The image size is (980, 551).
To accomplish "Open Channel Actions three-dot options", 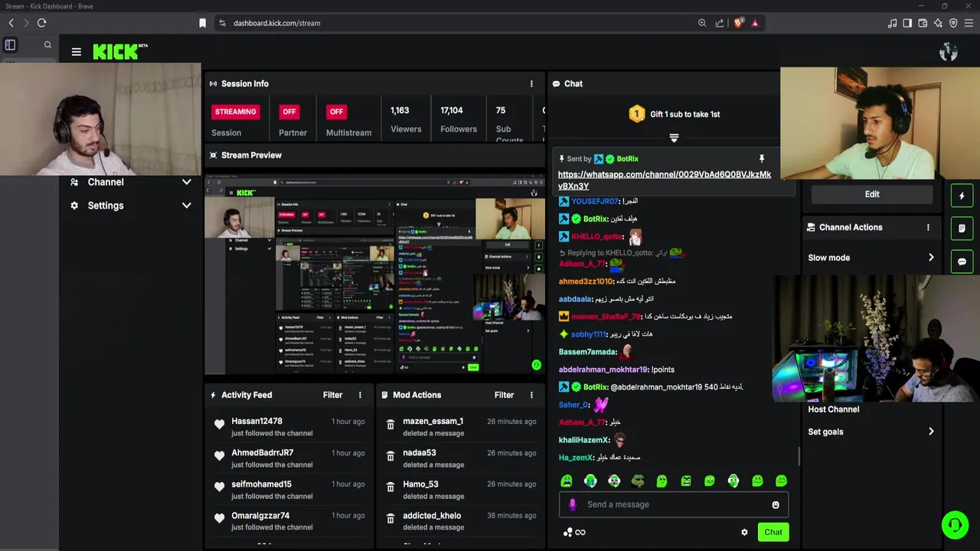I will 928,227.
